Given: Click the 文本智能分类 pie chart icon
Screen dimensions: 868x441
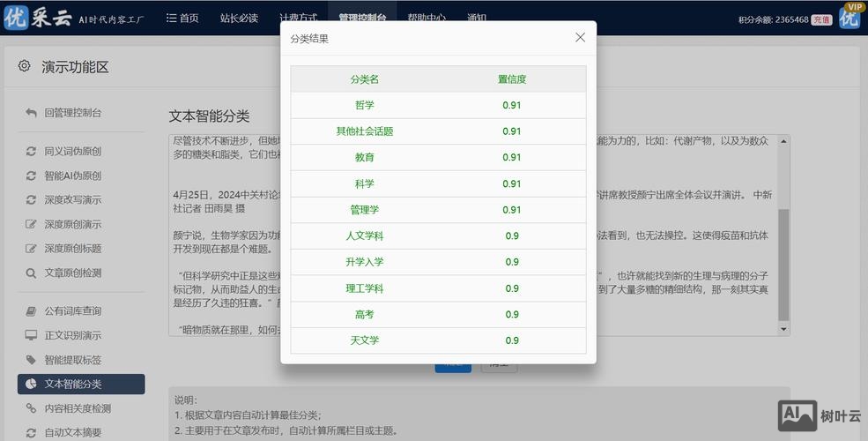Looking at the screenshot, I should (x=31, y=384).
